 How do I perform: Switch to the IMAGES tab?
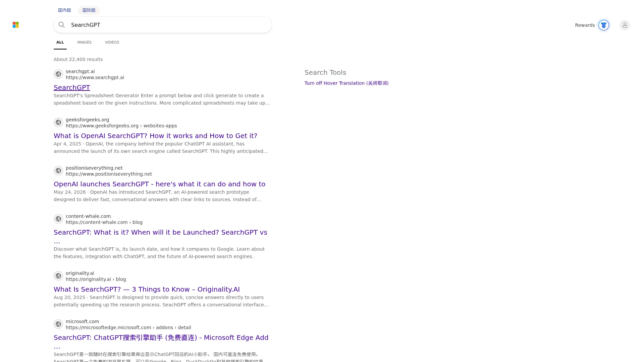tap(84, 42)
